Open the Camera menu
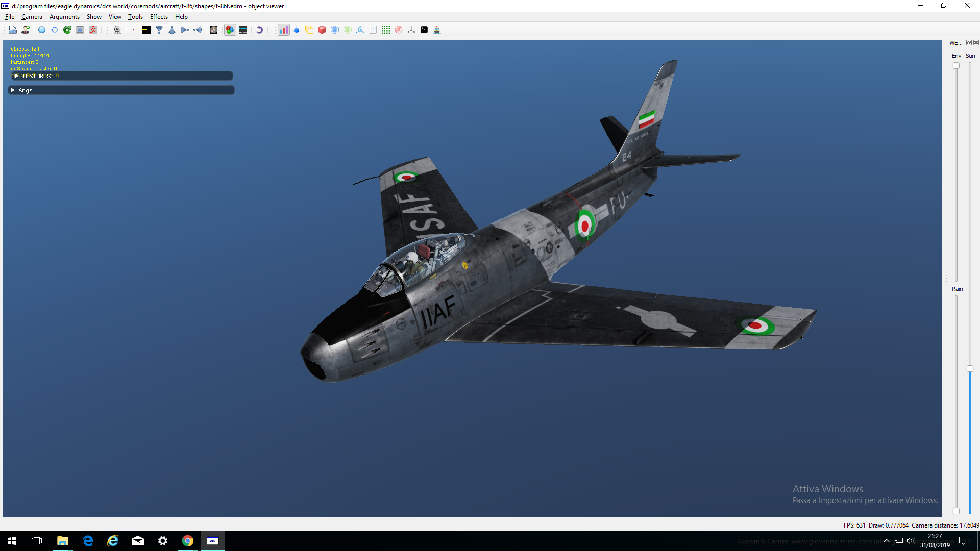The width and height of the screenshot is (980, 551). pyautogui.click(x=32, y=17)
